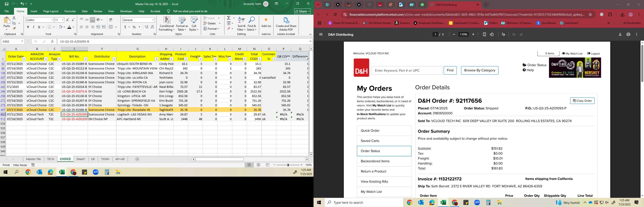
Task: Click the Font Color letter A button
Action: 70,27
